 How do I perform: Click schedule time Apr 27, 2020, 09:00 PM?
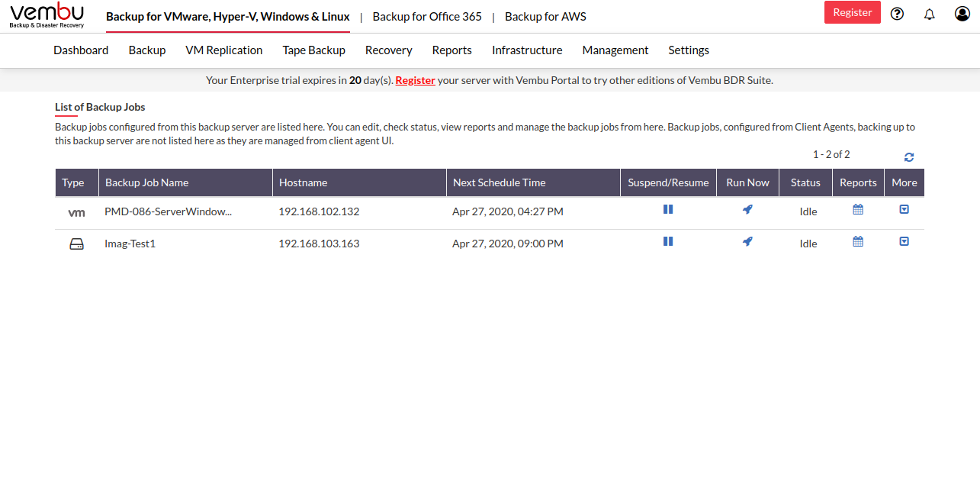click(x=508, y=244)
